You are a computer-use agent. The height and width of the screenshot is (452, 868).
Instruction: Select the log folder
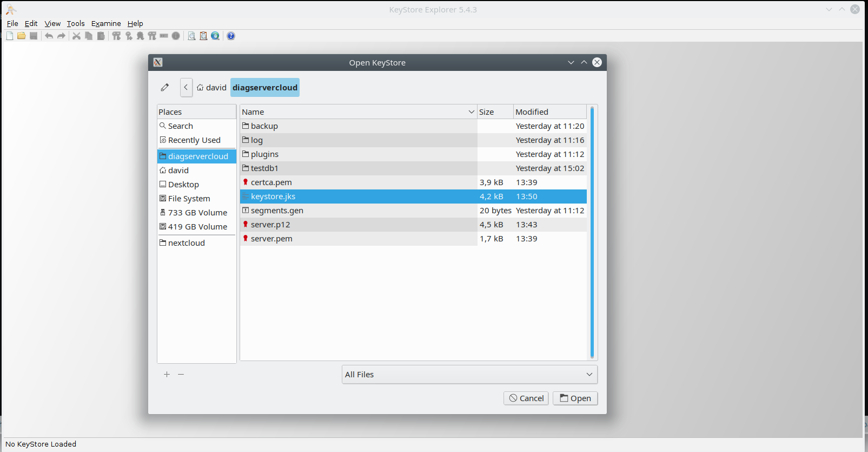coord(413,140)
